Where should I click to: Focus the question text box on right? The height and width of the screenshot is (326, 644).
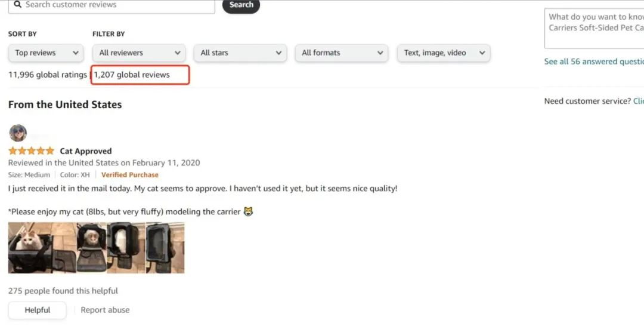[x=595, y=29]
